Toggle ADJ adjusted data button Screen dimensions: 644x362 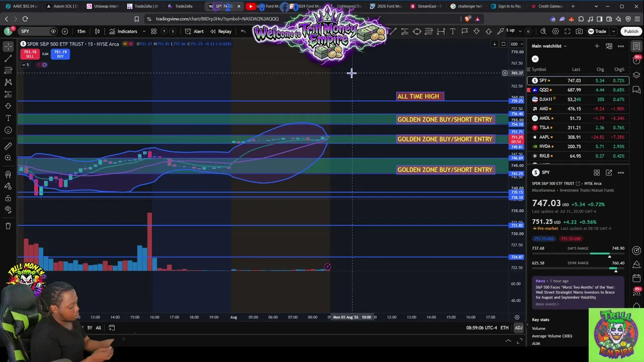[x=518, y=328]
